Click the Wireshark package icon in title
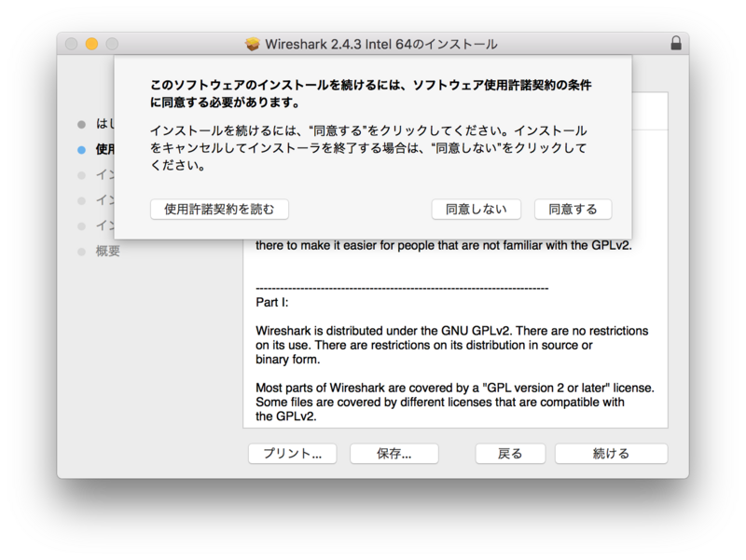 253,44
